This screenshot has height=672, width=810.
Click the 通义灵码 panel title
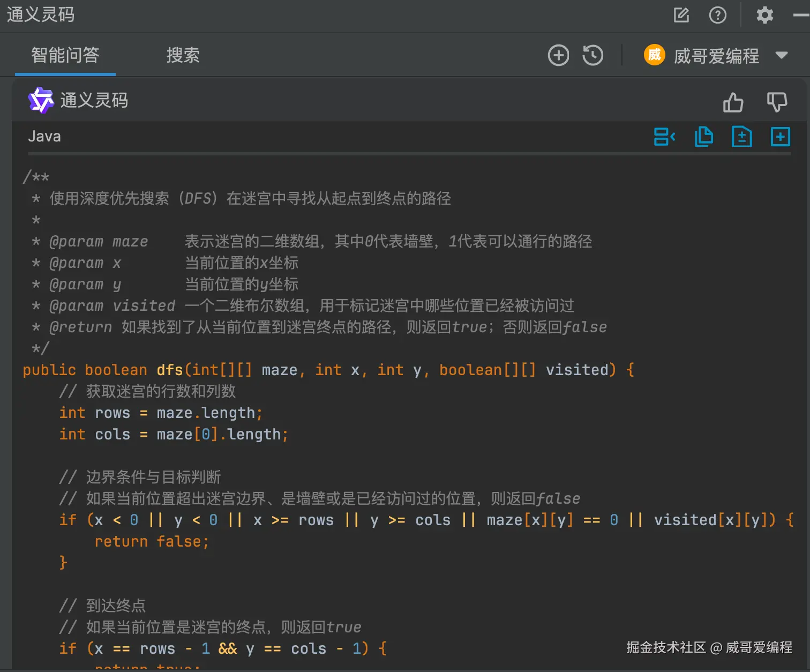(x=41, y=14)
